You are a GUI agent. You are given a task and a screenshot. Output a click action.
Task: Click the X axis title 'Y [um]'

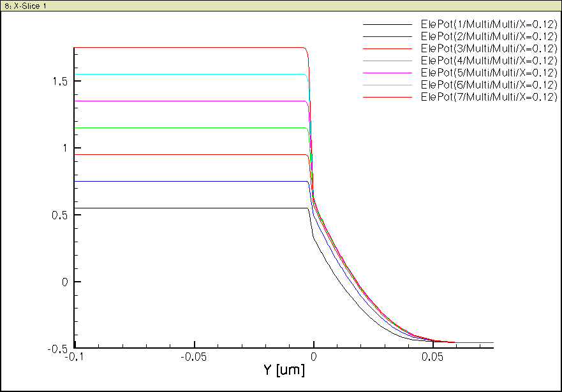click(x=285, y=370)
